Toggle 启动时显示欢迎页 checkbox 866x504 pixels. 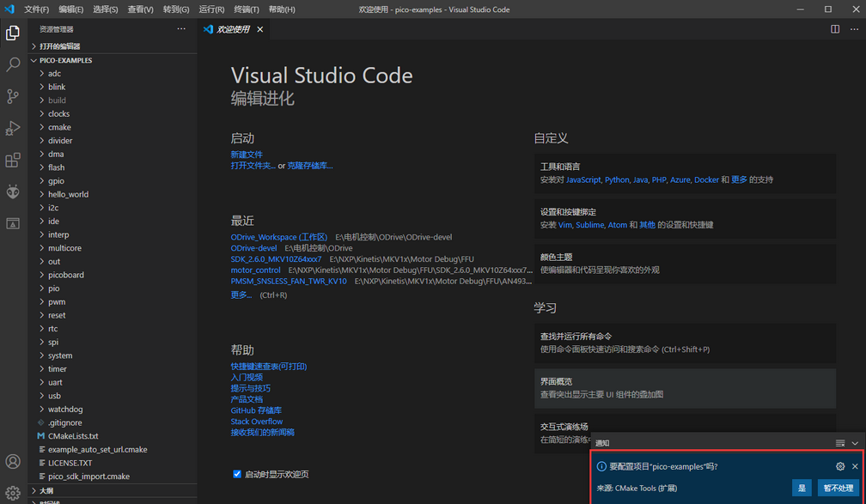coord(237,474)
